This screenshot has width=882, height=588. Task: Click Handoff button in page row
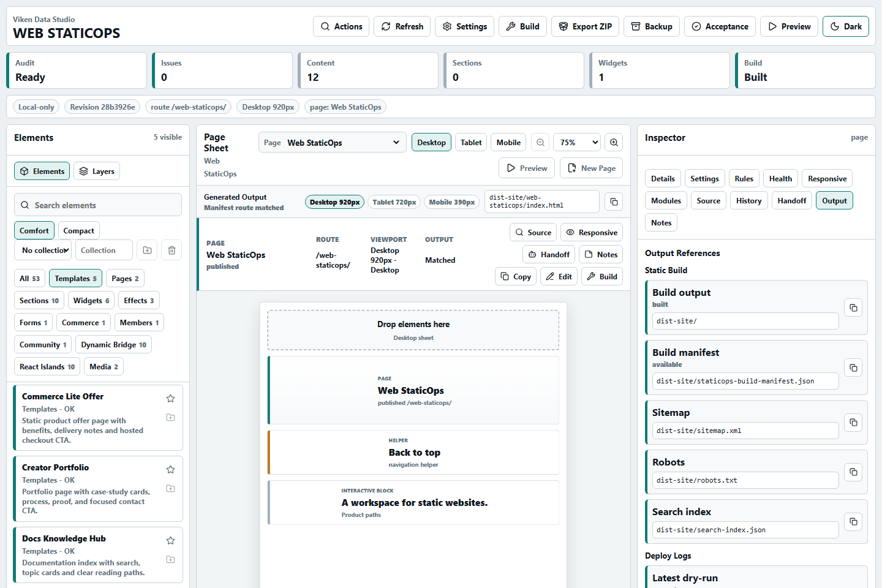[x=549, y=254]
